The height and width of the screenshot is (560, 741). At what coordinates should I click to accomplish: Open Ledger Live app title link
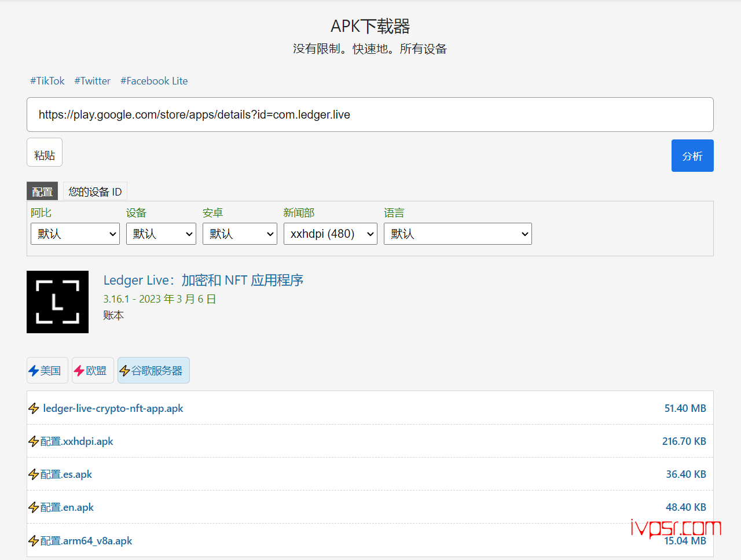[x=203, y=280]
